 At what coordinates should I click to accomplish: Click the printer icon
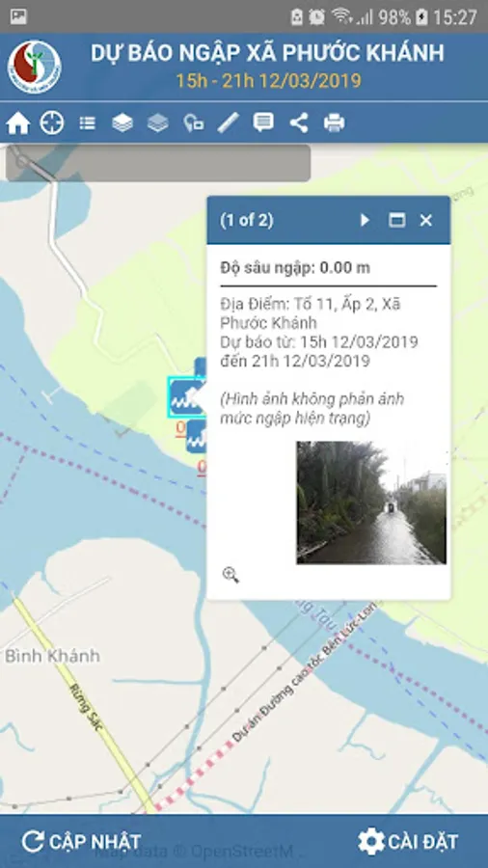[335, 122]
